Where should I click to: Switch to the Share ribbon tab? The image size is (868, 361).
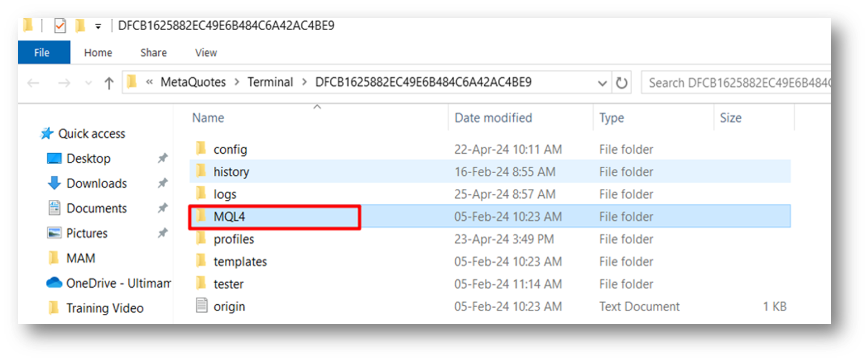pyautogui.click(x=153, y=52)
